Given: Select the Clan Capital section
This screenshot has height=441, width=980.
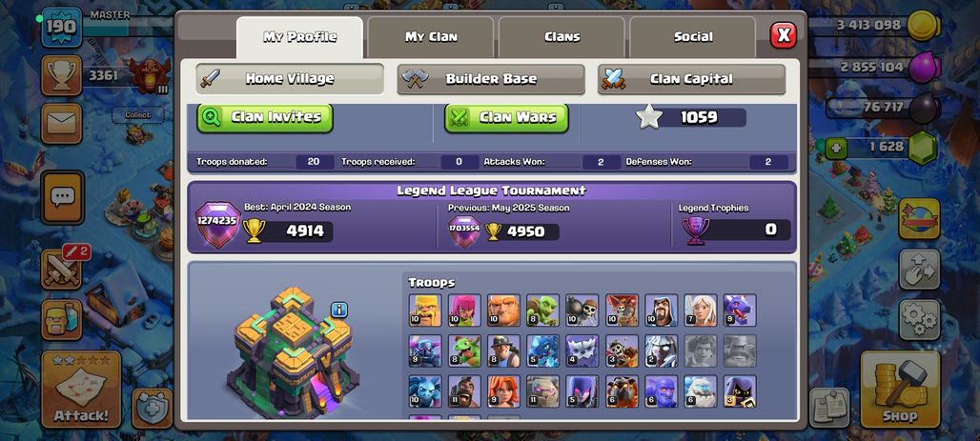Looking at the screenshot, I should click(691, 79).
